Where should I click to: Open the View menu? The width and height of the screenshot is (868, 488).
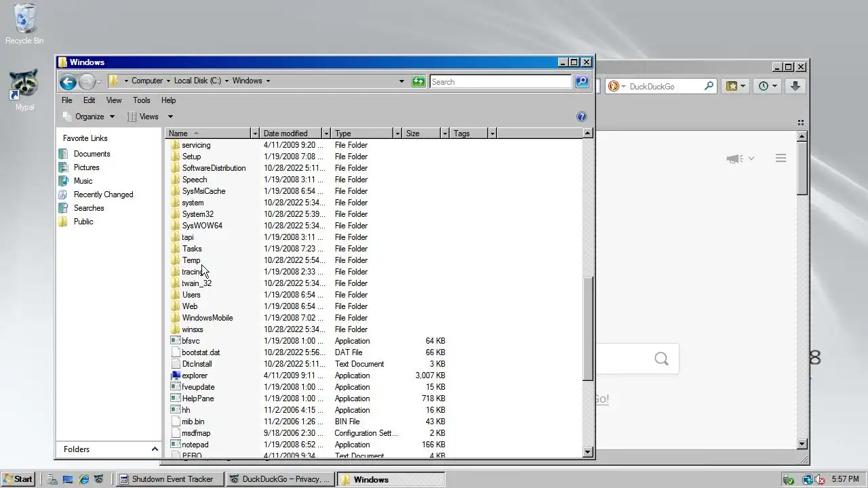tap(114, 100)
